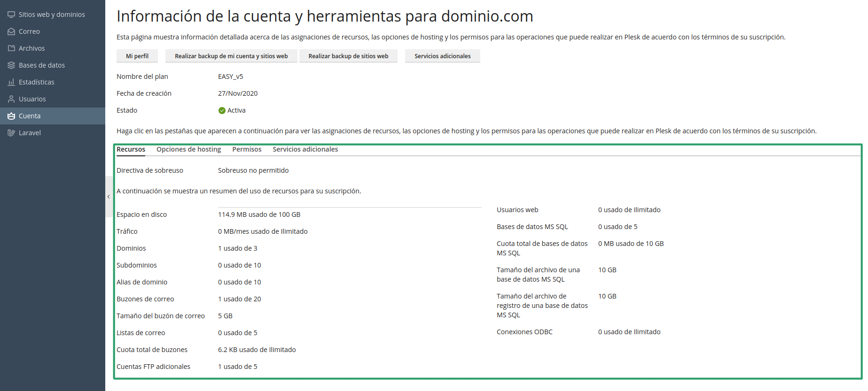
Task: Click the Servicios adicionales button
Action: coord(442,56)
